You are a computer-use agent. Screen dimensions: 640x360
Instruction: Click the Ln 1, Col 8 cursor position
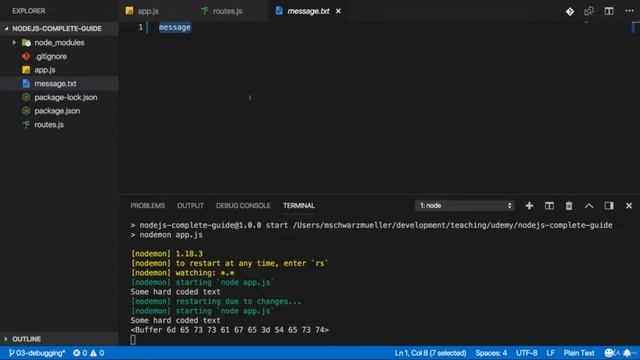click(430, 353)
